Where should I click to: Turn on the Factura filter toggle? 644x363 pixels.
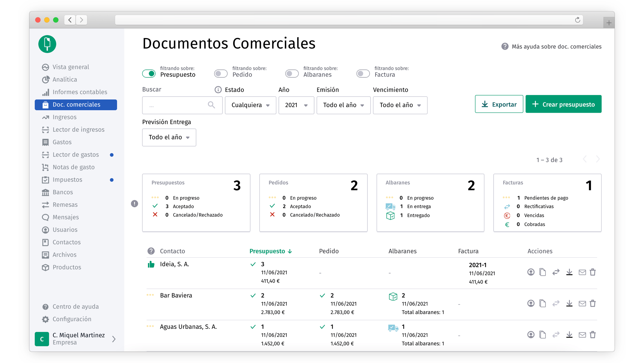tap(363, 74)
